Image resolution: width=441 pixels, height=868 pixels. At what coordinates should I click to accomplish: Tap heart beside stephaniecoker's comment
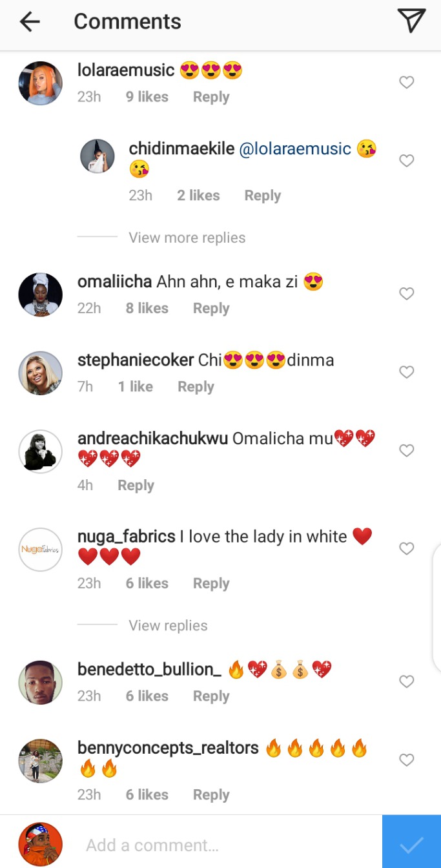406,372
